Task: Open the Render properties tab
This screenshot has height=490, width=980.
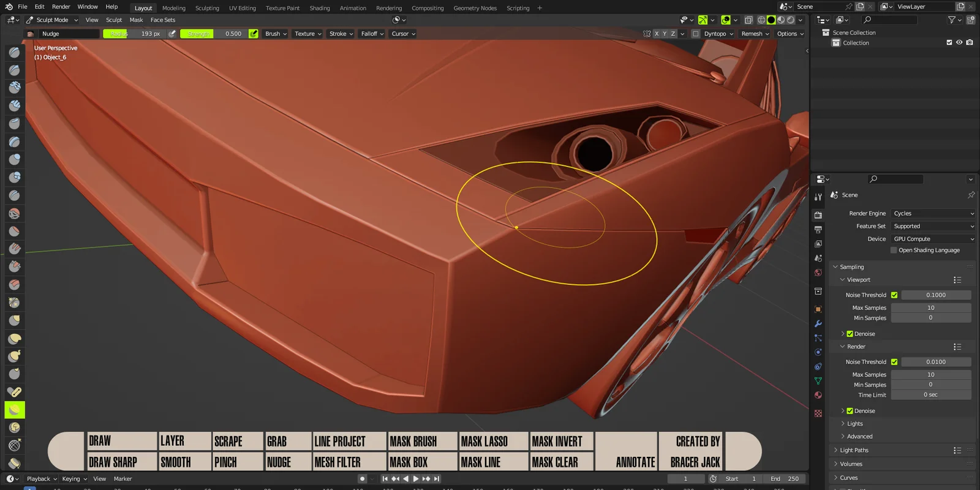Action: [x=818, y=215]
